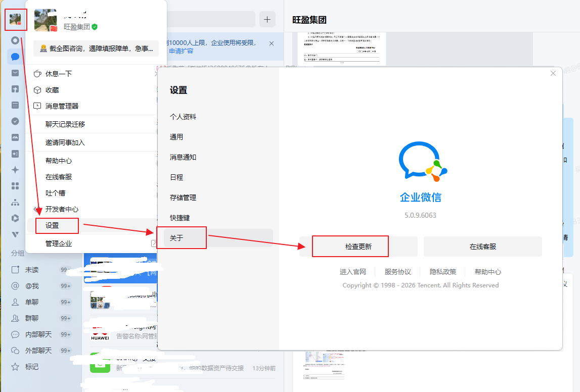580x392 pixels.
Task: Filter chats by 群聊 group
Action: pyautogui.click(x=41, y=318)
